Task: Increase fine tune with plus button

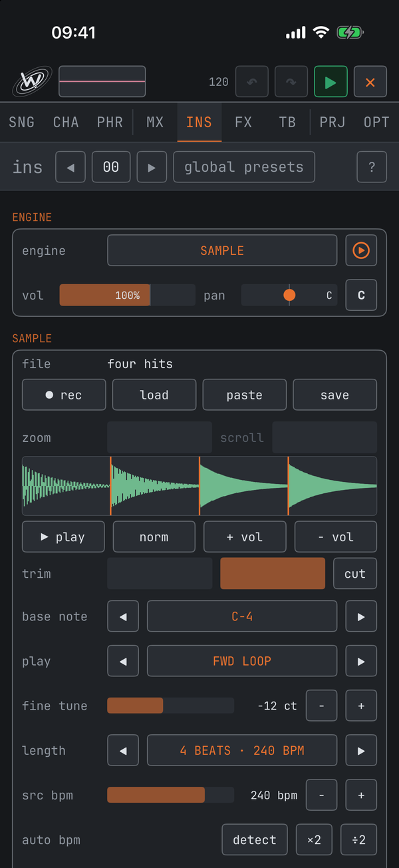Action: coord(361,706)
